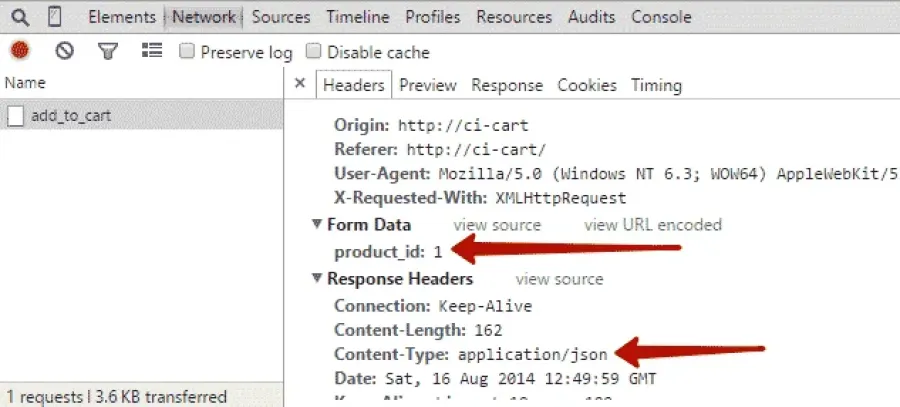Screen dimensions: 900x407
Task: Click view source beside Form Data
Action: click(x=497, y=224)
